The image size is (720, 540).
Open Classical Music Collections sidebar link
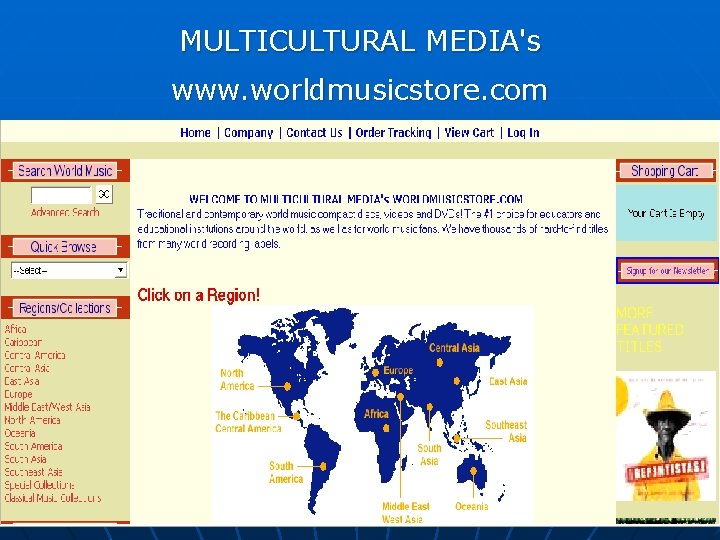click(x=53, y=498)
